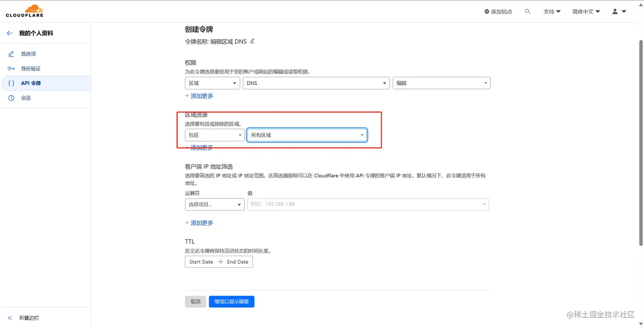Click the page vertical scrollbar

[641, 143]
